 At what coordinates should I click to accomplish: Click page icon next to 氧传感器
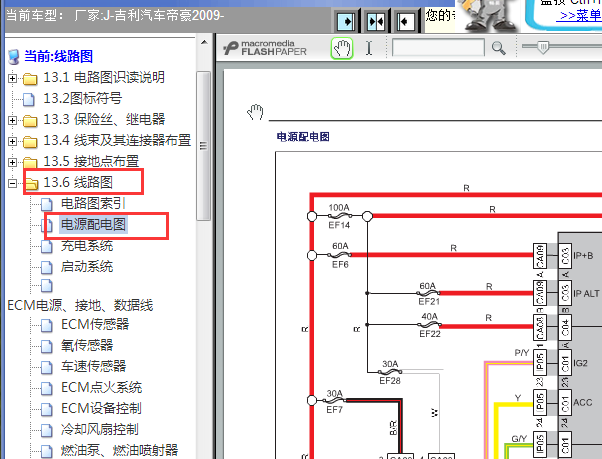tap(46, 346)
